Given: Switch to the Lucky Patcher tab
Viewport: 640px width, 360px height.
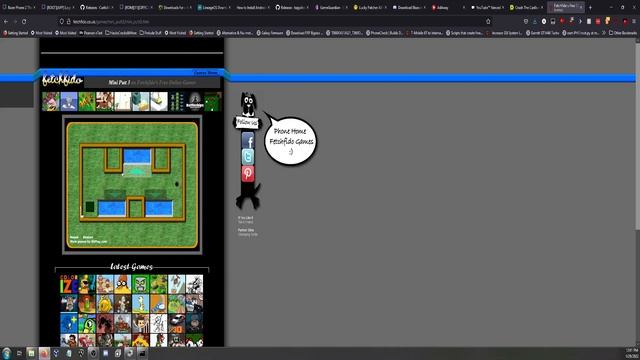Looking at the screenshot, I should click(370, 7).
